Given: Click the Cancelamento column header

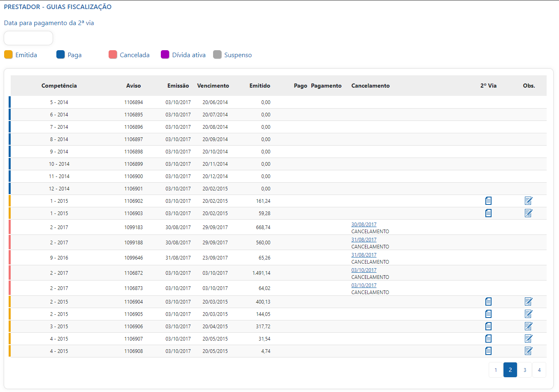Looking at the screenshot, I should pos(371,86).
